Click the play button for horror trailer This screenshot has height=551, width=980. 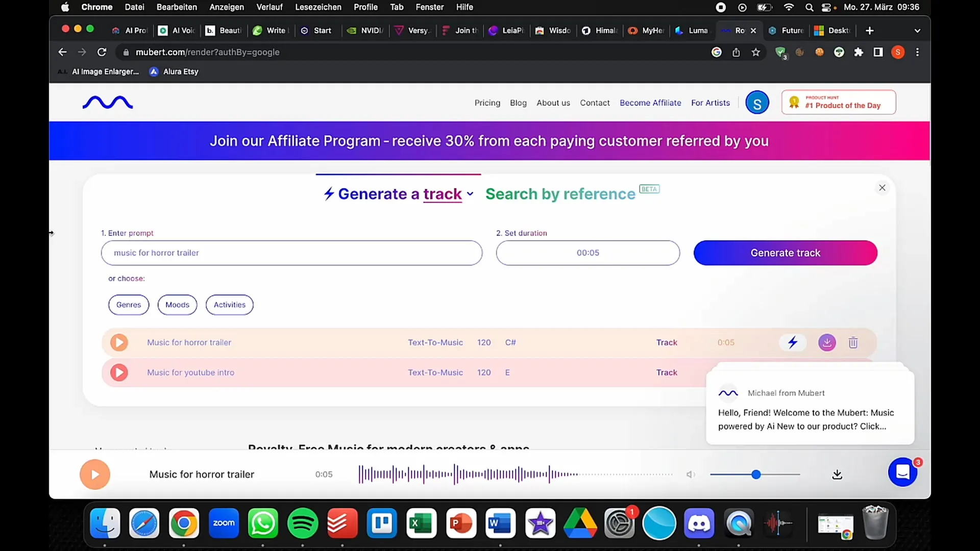pyautogui.click(x=118, y=342)
